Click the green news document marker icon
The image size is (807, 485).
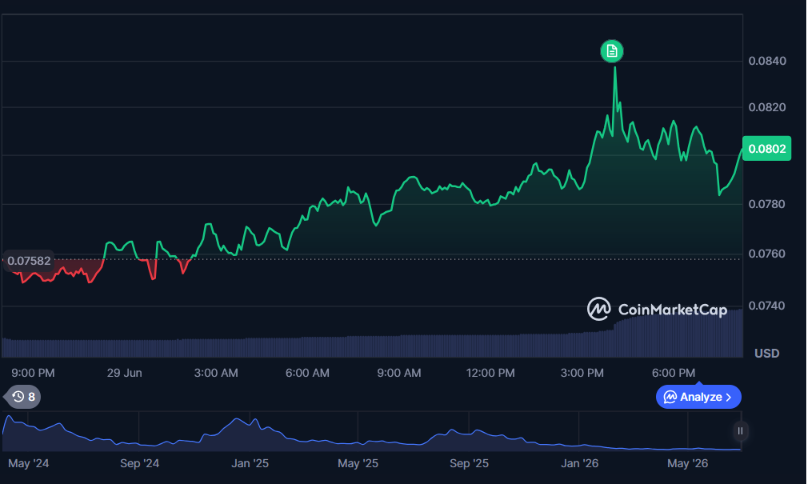611,51
